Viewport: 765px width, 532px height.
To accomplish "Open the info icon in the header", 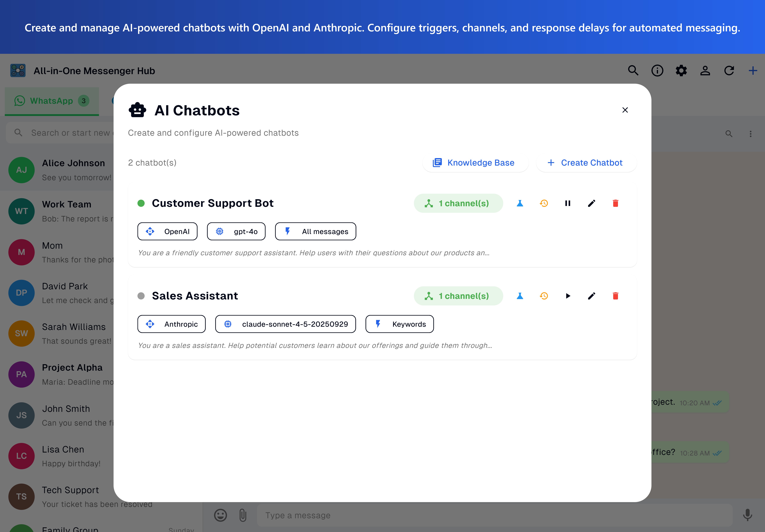I will (x=657, y=71).
